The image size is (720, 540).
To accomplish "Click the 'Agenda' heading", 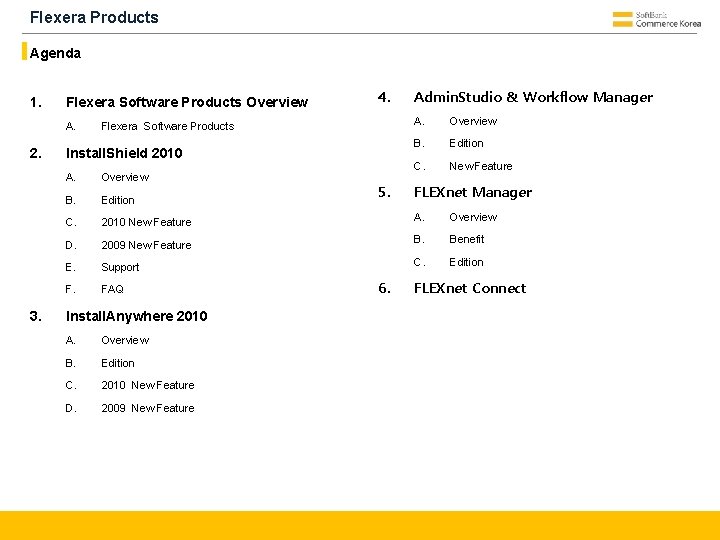I will (x=55, y=53).
